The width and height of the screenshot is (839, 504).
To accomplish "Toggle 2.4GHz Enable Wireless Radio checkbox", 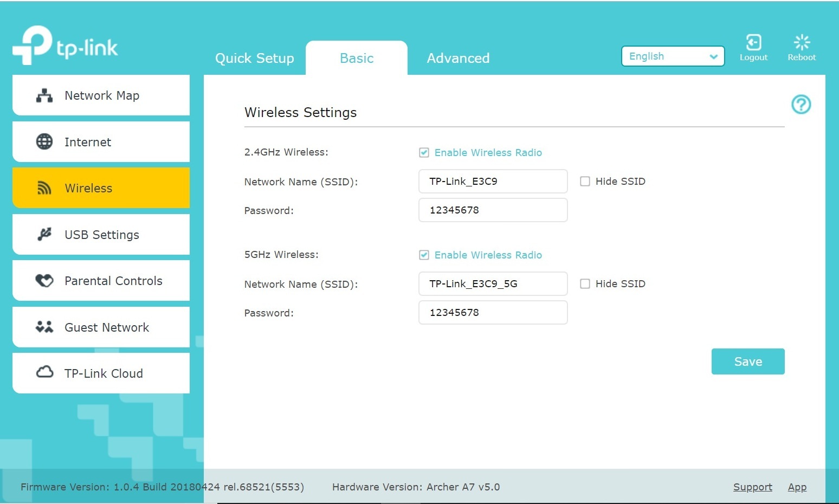I will [424, 153].
